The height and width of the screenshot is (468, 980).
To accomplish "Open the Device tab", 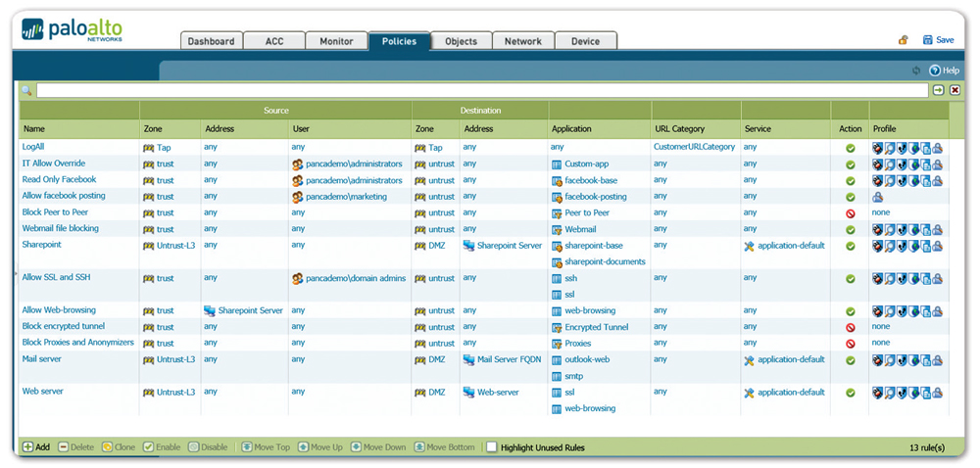I will tap(585, 41).
